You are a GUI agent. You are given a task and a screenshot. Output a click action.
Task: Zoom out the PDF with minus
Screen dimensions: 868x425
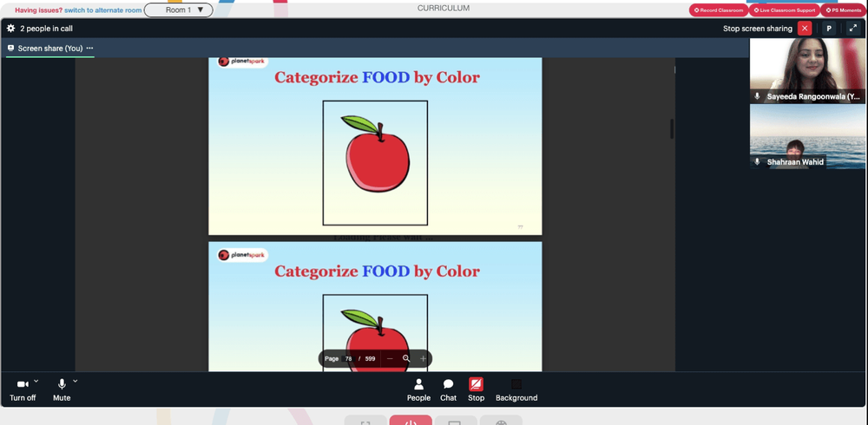click(390, 358)
